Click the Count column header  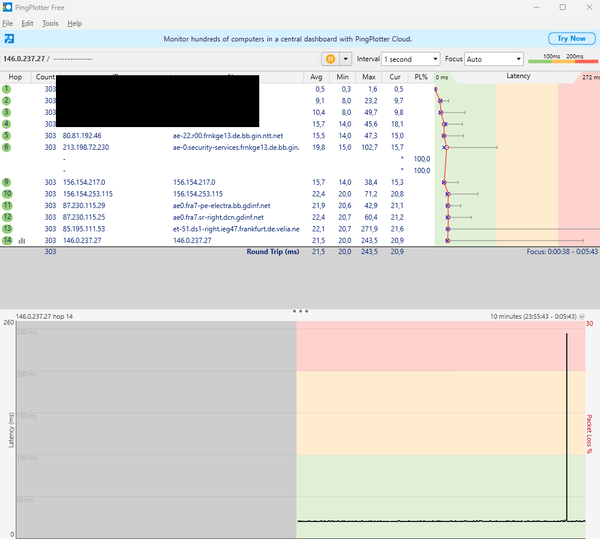click(45, 77)
